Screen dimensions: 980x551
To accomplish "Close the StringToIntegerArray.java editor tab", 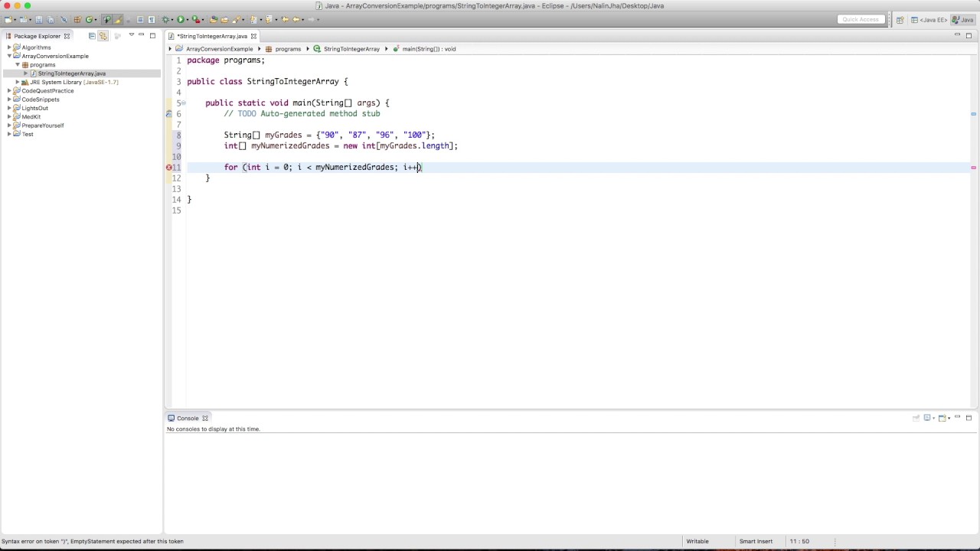I will pos(253,36).
